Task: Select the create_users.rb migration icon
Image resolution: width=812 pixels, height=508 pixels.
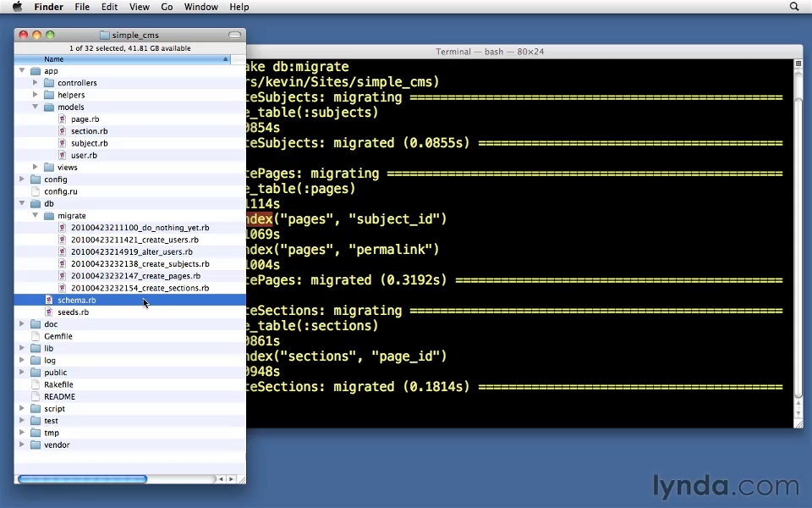Action: pyautogui.click(x=62, y=240)
